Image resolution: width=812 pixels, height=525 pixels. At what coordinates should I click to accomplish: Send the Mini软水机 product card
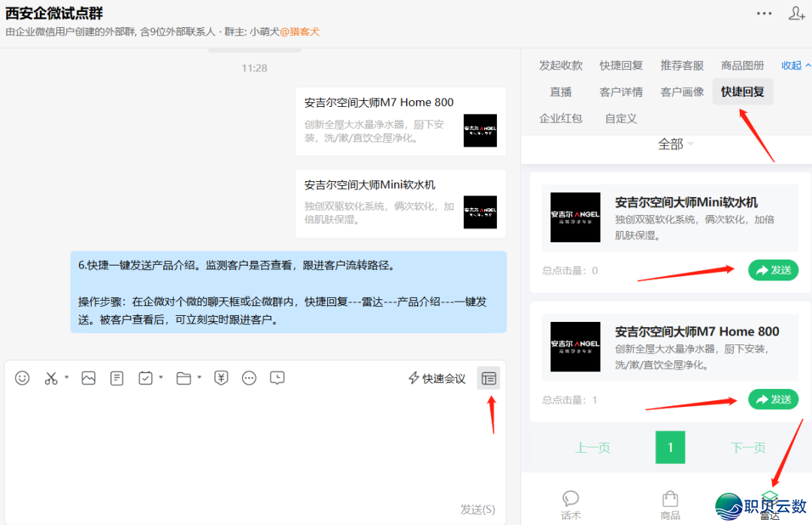[773, 270]
